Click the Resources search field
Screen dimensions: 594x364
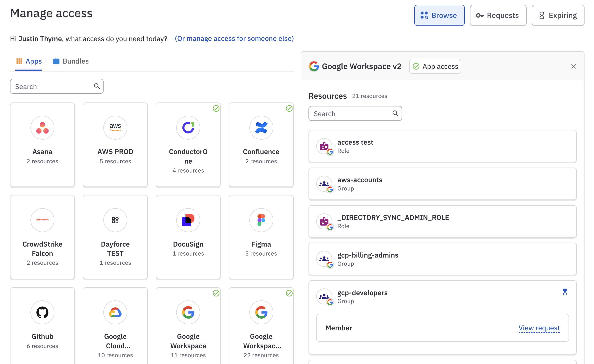(352, 114)
